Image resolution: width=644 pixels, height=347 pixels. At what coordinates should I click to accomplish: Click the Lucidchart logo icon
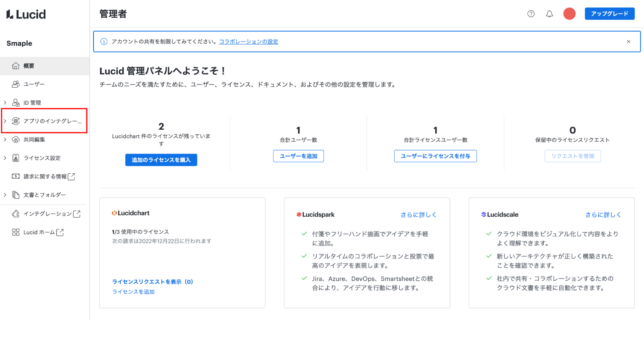[x=114, y=213]
